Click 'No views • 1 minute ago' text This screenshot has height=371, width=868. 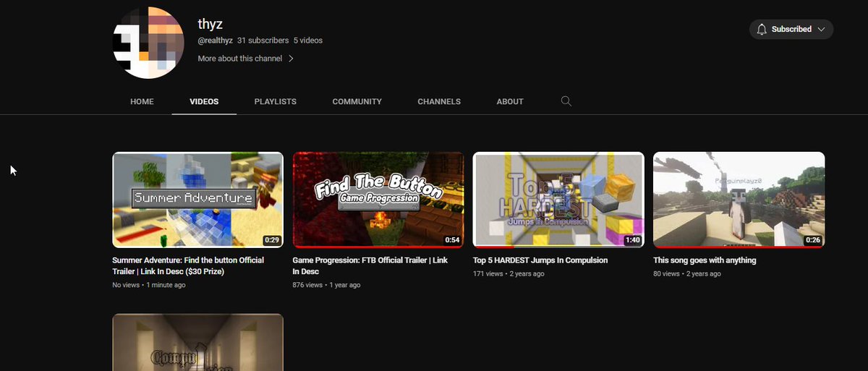[x=149, y=285]
